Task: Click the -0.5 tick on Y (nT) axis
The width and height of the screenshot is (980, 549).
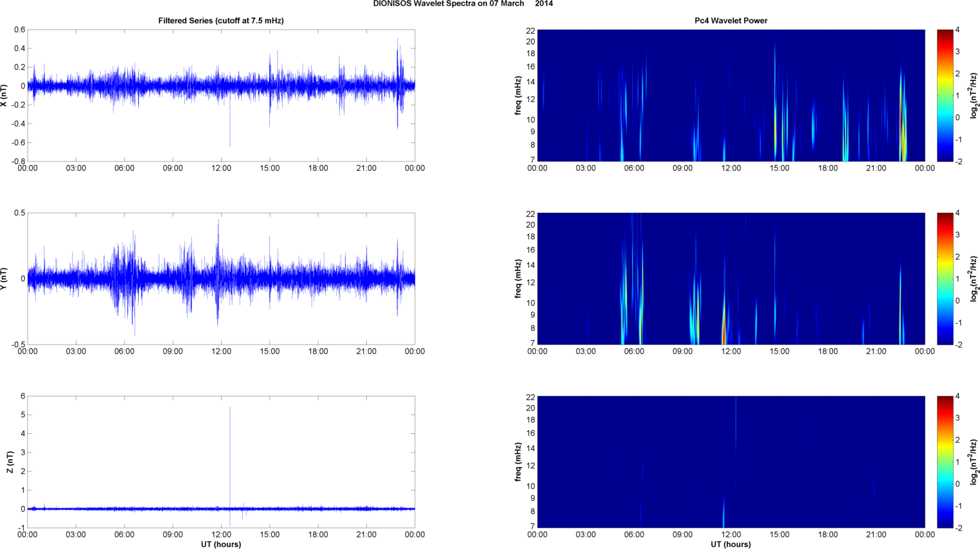Action: [x=18, y=345]
